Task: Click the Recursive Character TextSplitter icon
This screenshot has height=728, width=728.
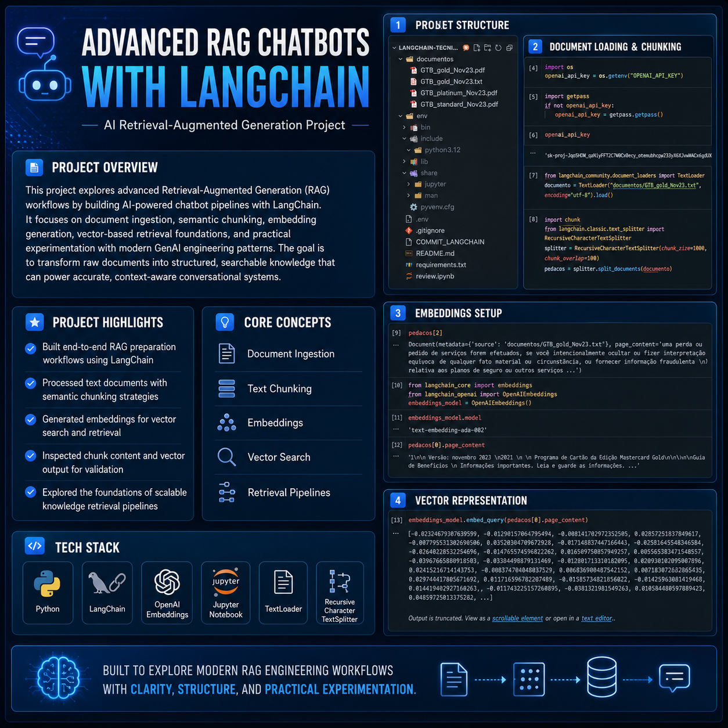Action: pyautogui.click(x=340, y=581)
